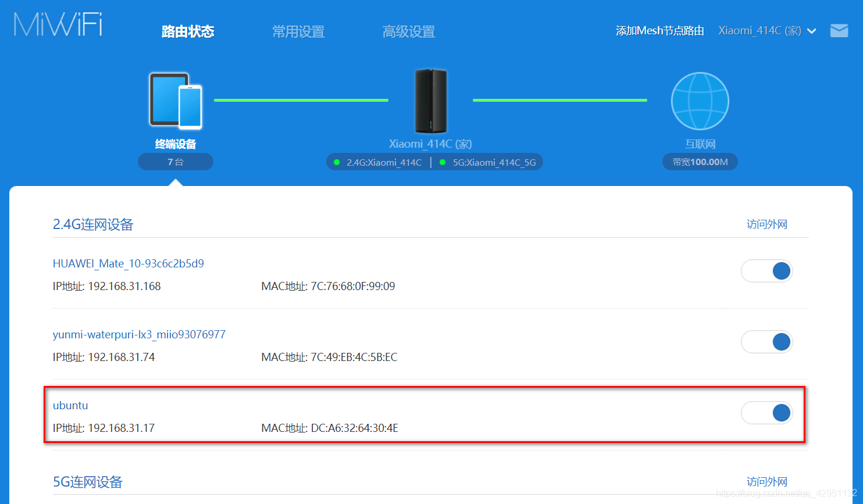Open the yunmi-waterpuri-lx3_miio93076977 device name
Image resolution: width=863 pixels, height=504 pixels.
pyautogui.click(x=139, y=334)
